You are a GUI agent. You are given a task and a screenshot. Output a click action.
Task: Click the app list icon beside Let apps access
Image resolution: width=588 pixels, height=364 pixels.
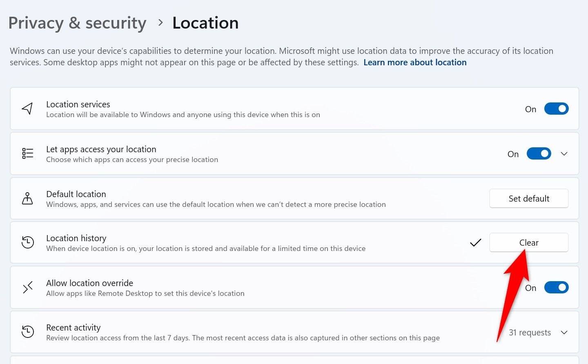pos(27,153)
